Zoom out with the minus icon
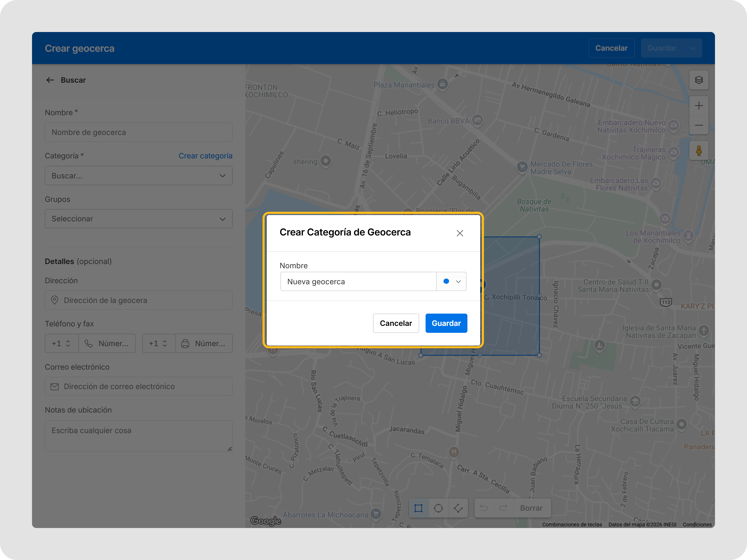747x560 pixels. (699, 125)
